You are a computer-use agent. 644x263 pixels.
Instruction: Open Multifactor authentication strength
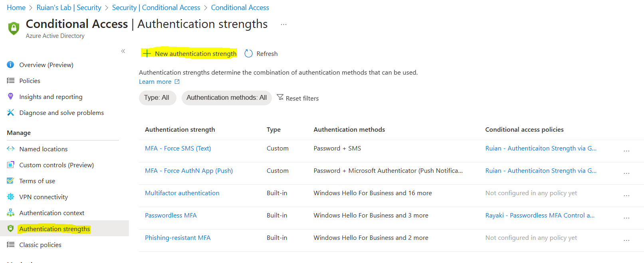coord(182,193)
